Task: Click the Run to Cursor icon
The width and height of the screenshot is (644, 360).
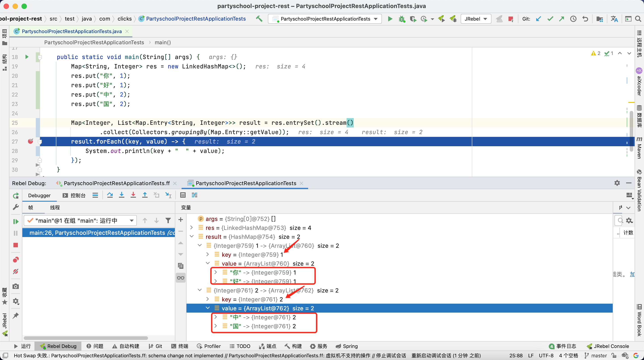Action: pyautogui.click(x=168, y=195)
